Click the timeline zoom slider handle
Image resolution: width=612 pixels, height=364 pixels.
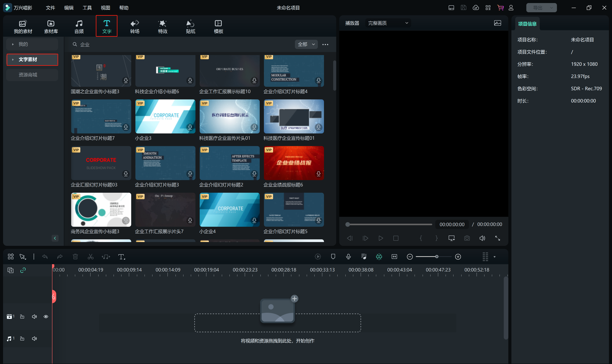click(437, 257)
